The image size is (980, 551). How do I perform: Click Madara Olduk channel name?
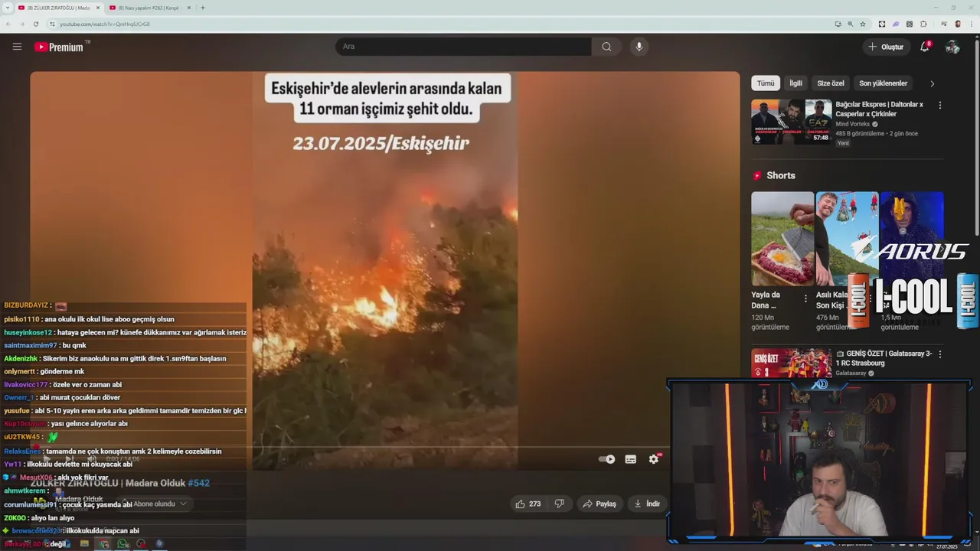click(79, 499)
